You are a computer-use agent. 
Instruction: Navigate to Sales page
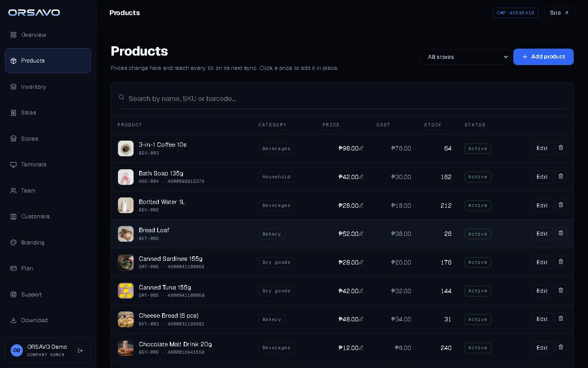48,112
